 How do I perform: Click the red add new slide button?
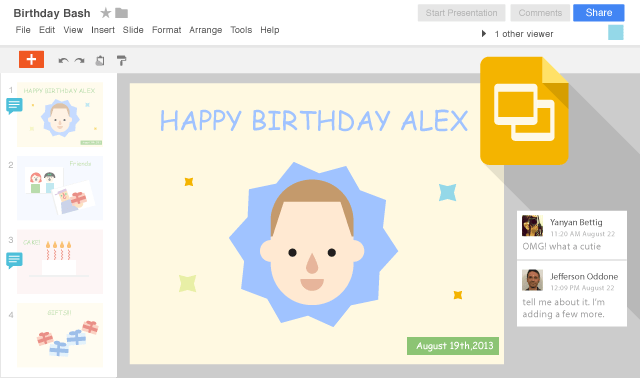click(31, 60)
